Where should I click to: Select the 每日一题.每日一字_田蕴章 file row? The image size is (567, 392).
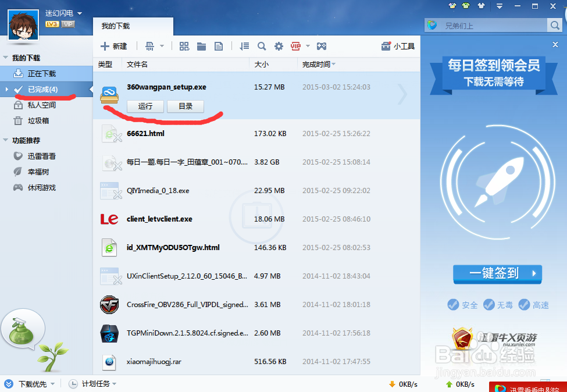(x=256, y=162)
